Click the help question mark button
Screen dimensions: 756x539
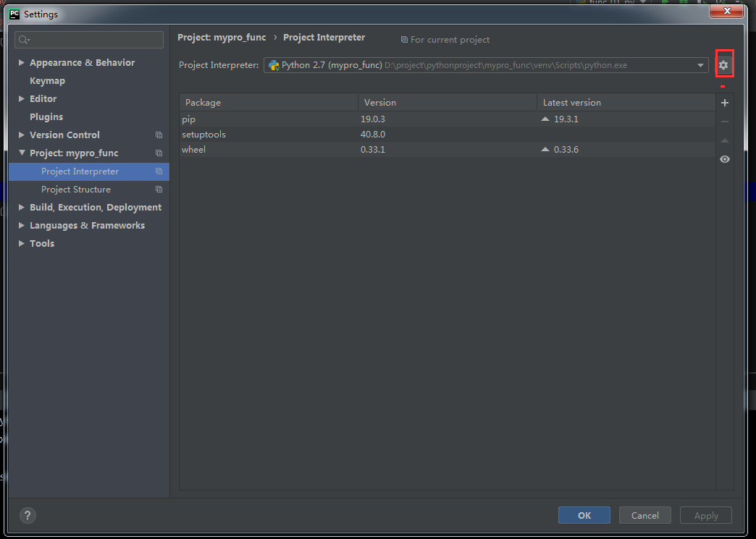(28, 515)
